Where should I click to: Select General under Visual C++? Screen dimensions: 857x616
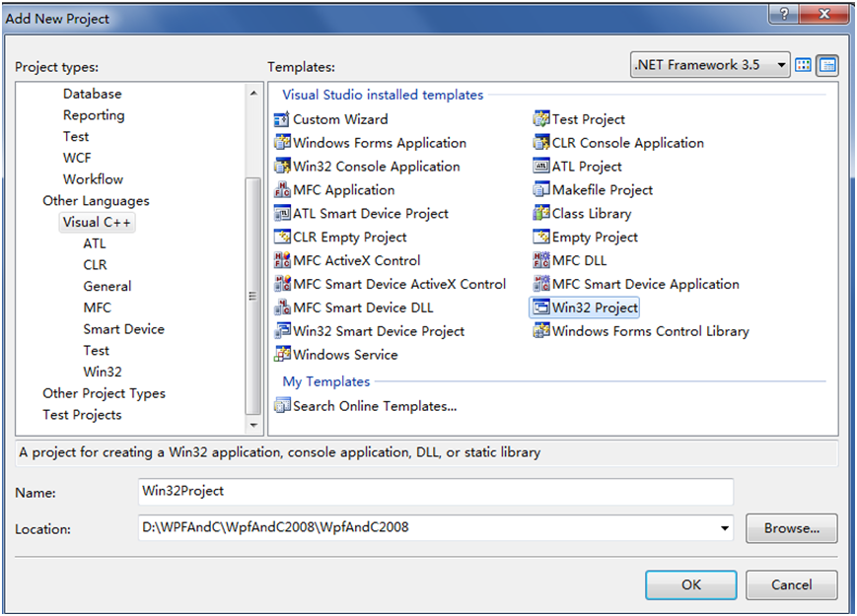tap(107, 286)
